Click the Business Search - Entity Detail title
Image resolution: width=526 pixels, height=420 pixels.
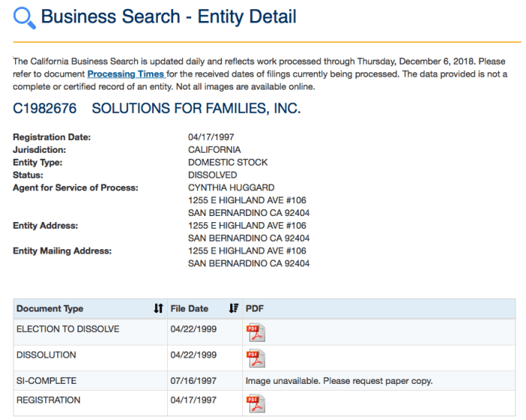pyautogui.click(x=169, y=17)
